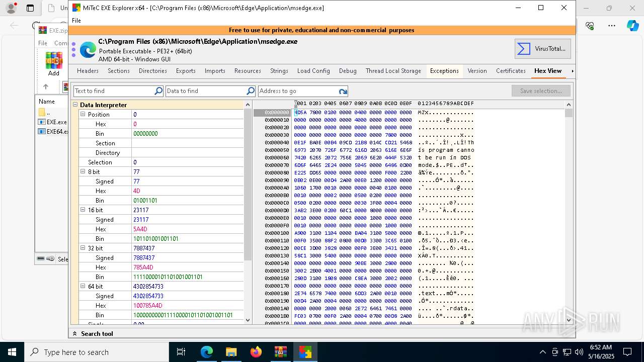Click the Edge Copilot icon

[x=632, y=26]
